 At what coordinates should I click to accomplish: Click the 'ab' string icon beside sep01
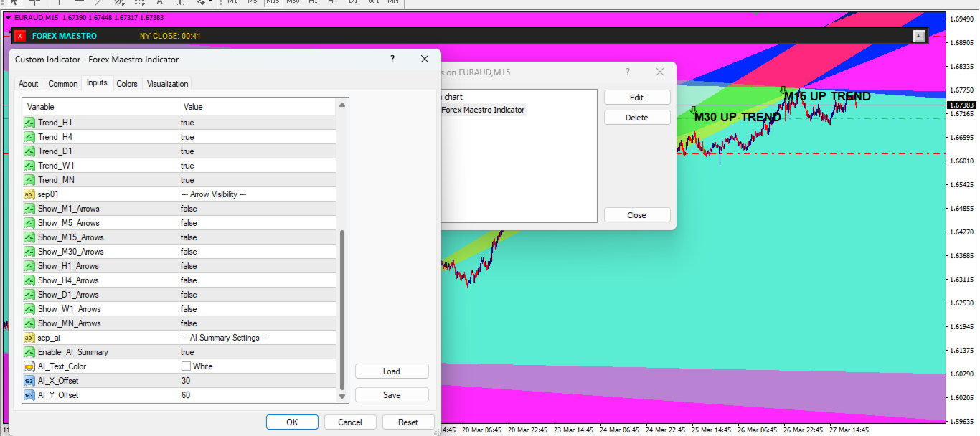pyautogui.click(x=29, y=194)
